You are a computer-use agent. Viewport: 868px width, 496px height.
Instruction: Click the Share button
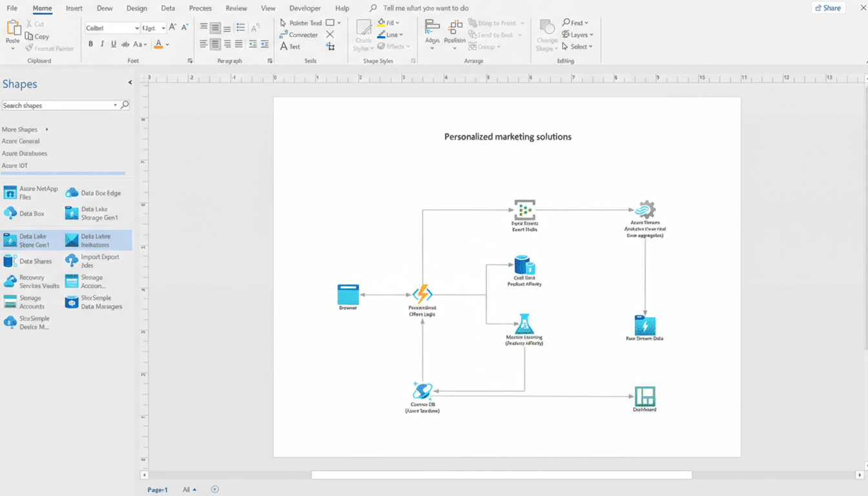[828, 7]
